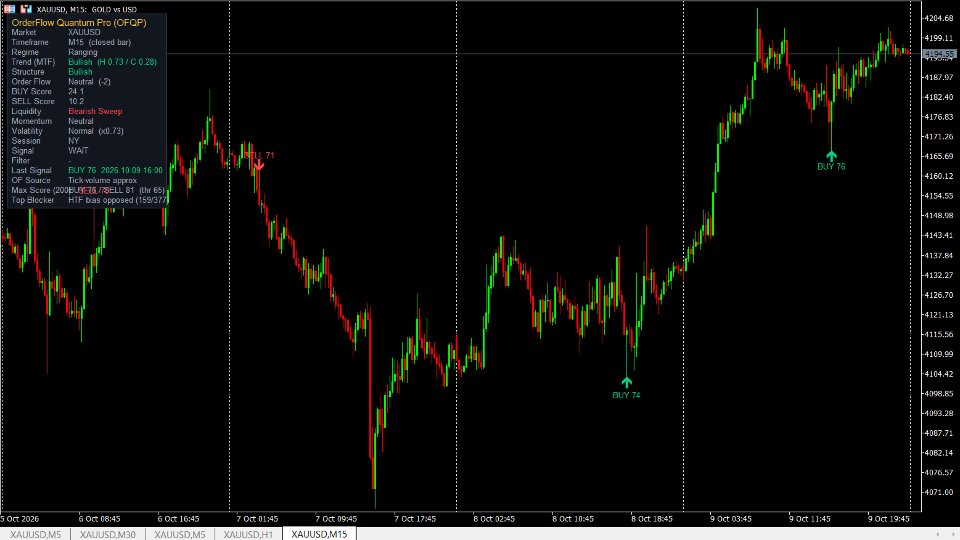Click the 6 Oct 08:45 time label
Screen dimensions: 960x540
(x=100, y=519)
